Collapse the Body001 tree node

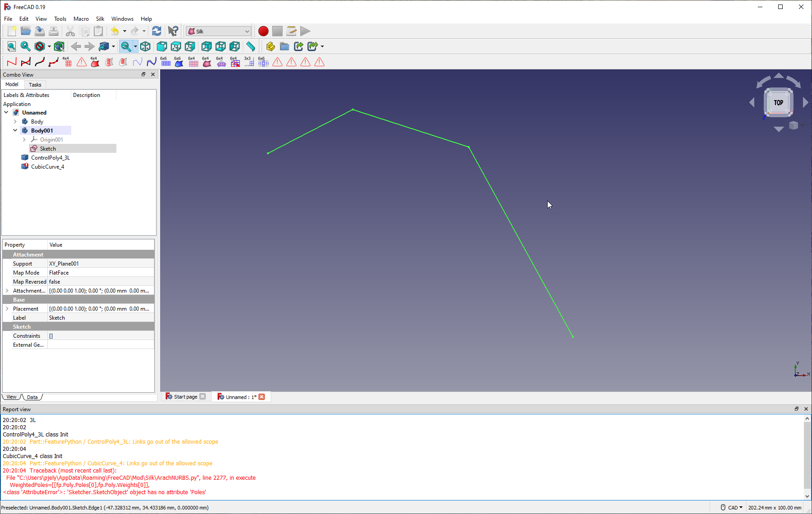point(15,130)
